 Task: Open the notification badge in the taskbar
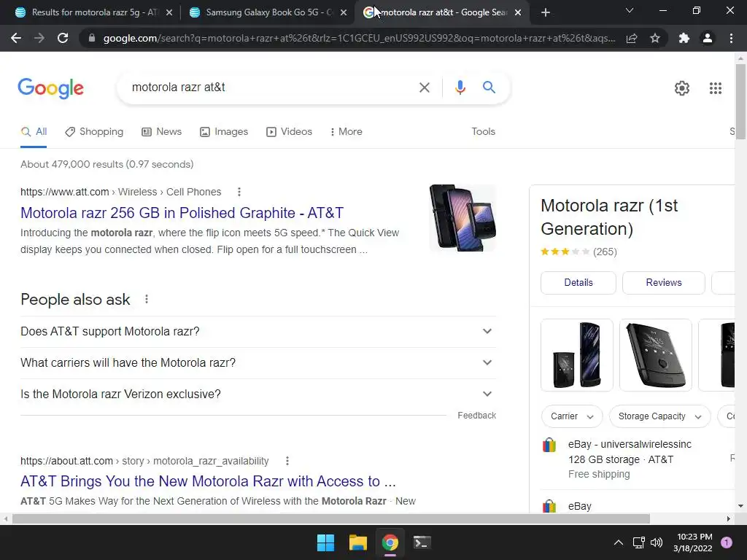point(727,542)
